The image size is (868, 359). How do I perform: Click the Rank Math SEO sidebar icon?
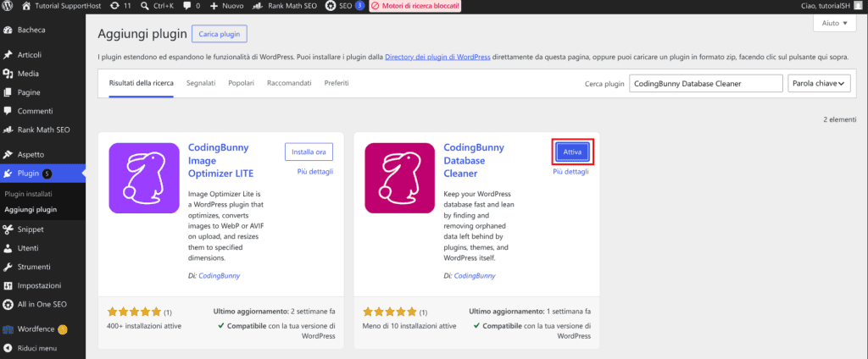(x=8, y=130)
